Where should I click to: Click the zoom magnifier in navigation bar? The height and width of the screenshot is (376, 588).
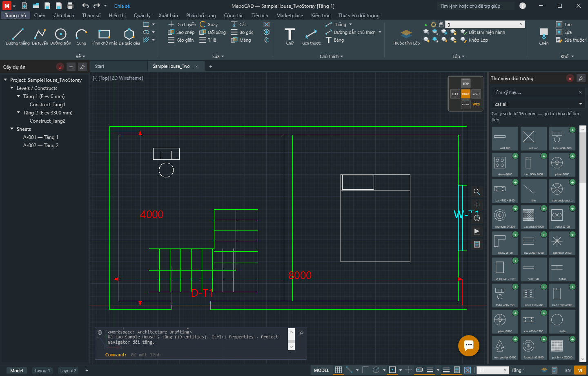pyautogui.click(x=477, y=192)
